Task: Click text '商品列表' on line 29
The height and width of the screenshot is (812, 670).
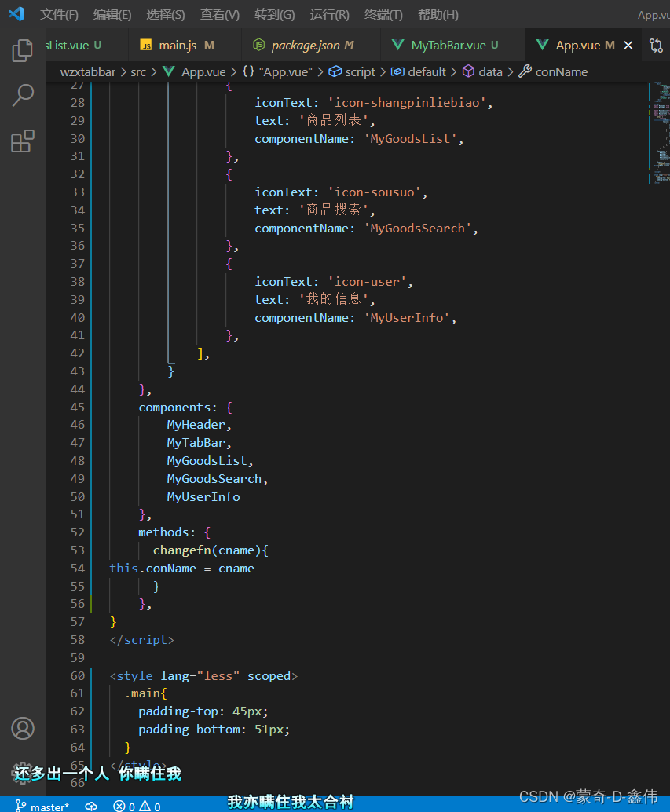Action: coord(334,121)
